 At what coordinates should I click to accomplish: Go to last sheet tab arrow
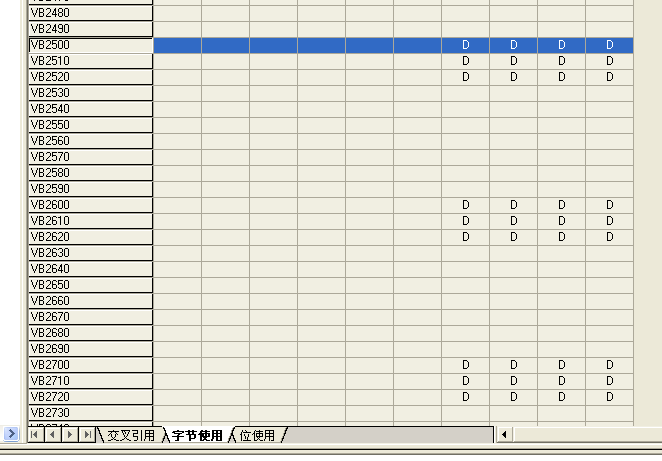click(x=87, y=434)
